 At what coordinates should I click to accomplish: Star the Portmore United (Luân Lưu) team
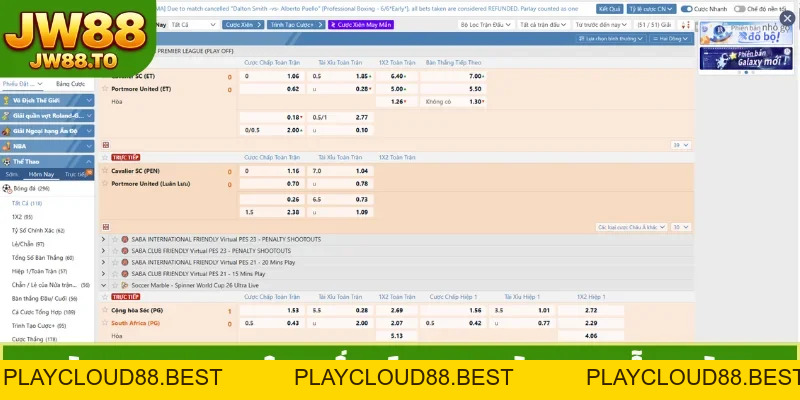pyautogui.click(x=106, y=183)
